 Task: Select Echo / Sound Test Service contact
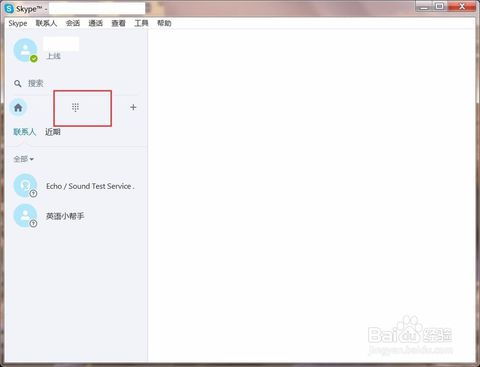pos(76,186)
